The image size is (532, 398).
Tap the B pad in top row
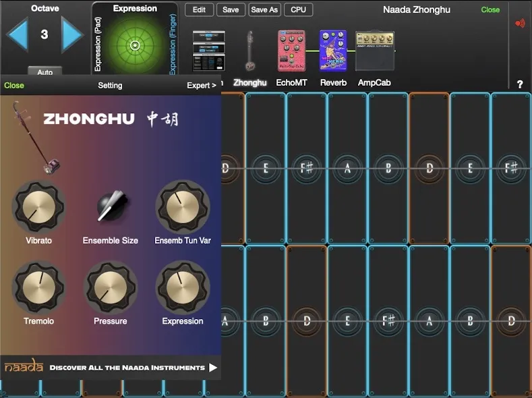tap(388, 168)
